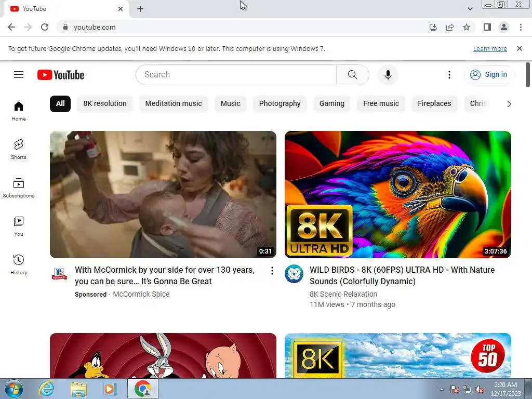The height and width of the screenshot is (399, 532).
Task: Open Subscriptions from sidebar
Action: coord(19,188)
